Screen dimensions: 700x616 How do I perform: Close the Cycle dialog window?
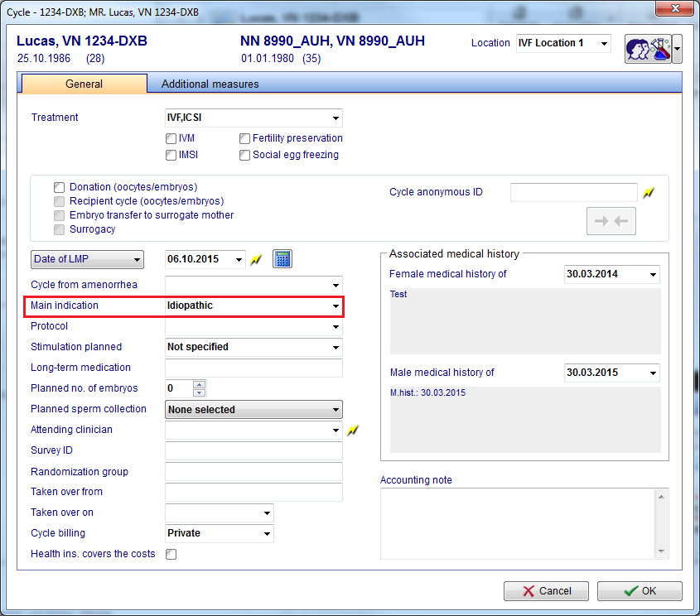(674, 8)
